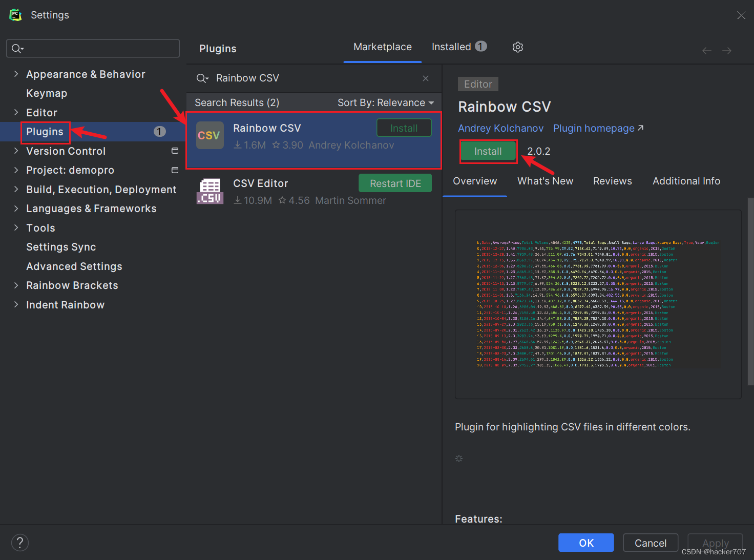Click the Martin Sommer vendor name
Viewport: 754px width, 560px height.
[x=350, y=200]
